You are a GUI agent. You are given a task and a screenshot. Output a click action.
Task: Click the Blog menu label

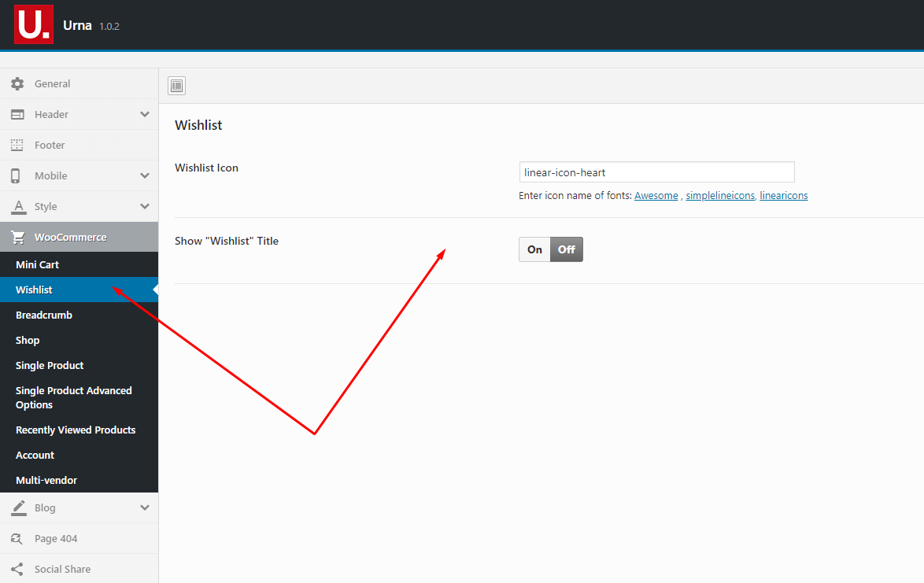(x=45, y=507)
